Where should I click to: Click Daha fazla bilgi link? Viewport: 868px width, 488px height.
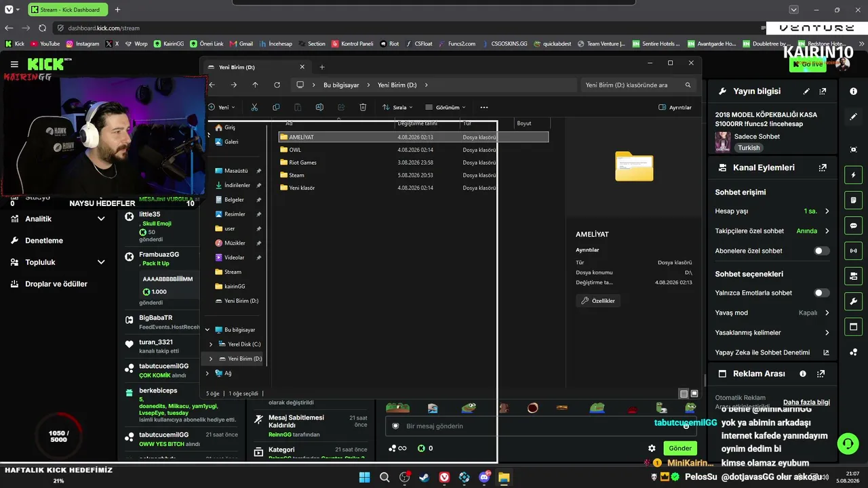pyautogui.click(x=806, y=403)
